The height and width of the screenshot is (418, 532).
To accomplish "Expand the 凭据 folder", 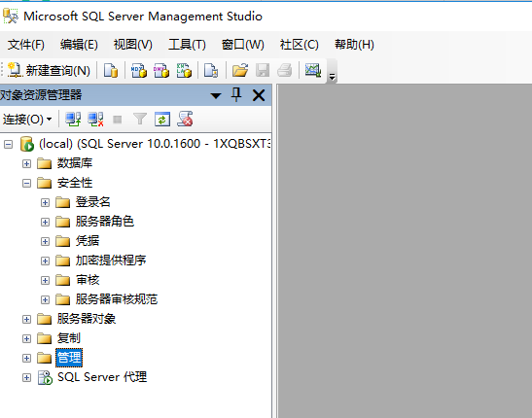I will pos(45,241).
